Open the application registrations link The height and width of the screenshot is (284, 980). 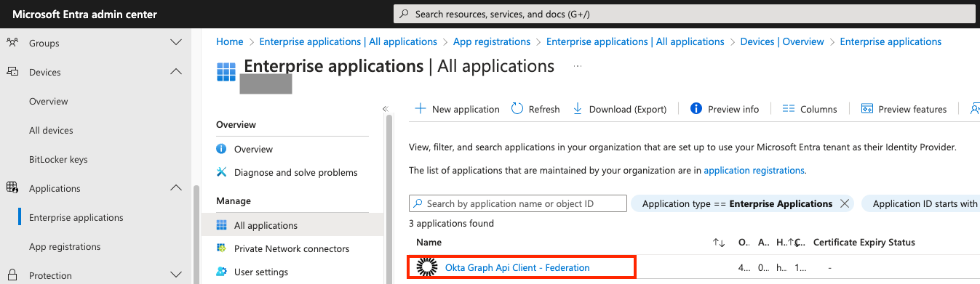click(754, 171)
